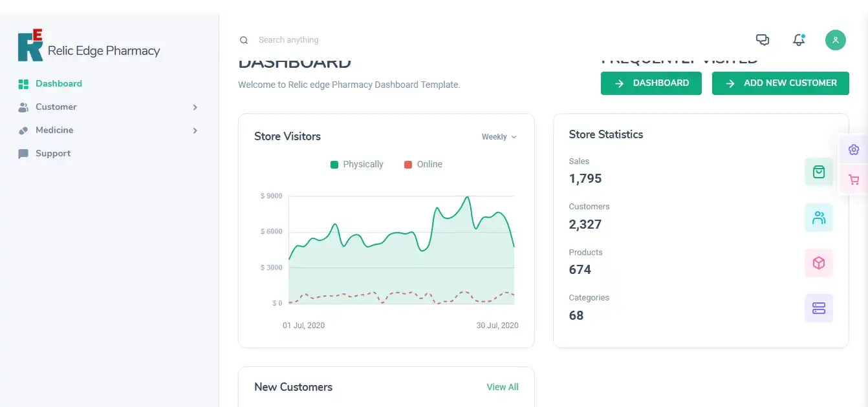This screenshot has height=407, width=868.
Task: Click View All in New Customers
Action: 503,387
